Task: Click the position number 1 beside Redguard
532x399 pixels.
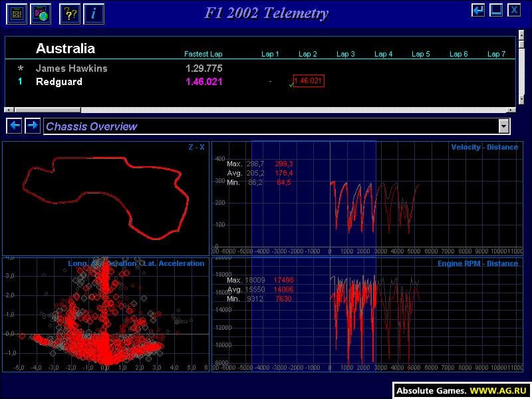Action: click(20, 81)
